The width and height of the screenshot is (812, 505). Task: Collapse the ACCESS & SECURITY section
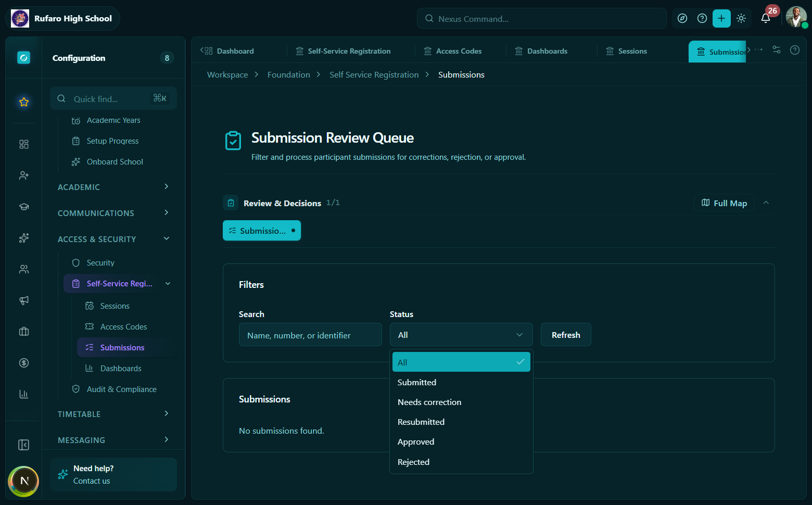click(113, 239)
